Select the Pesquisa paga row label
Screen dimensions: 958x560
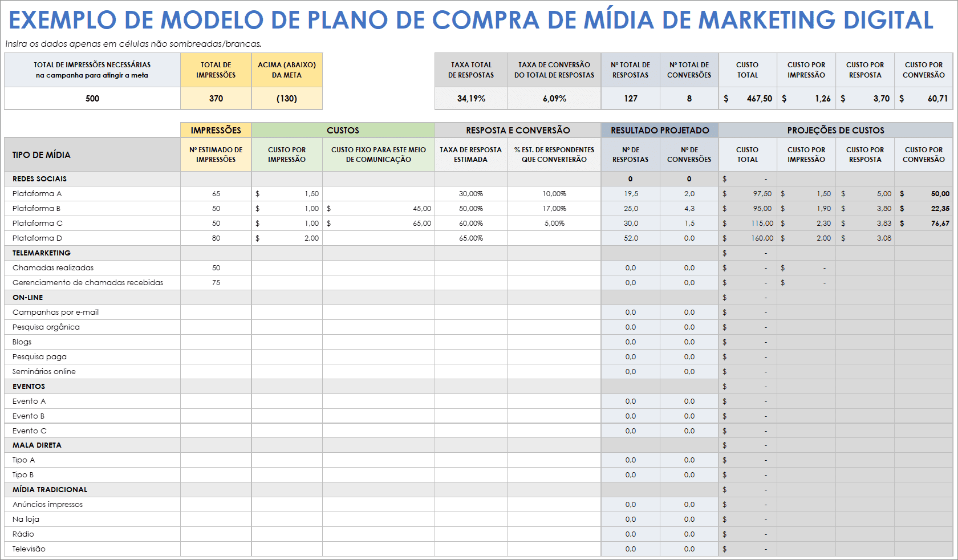point(39,357)
